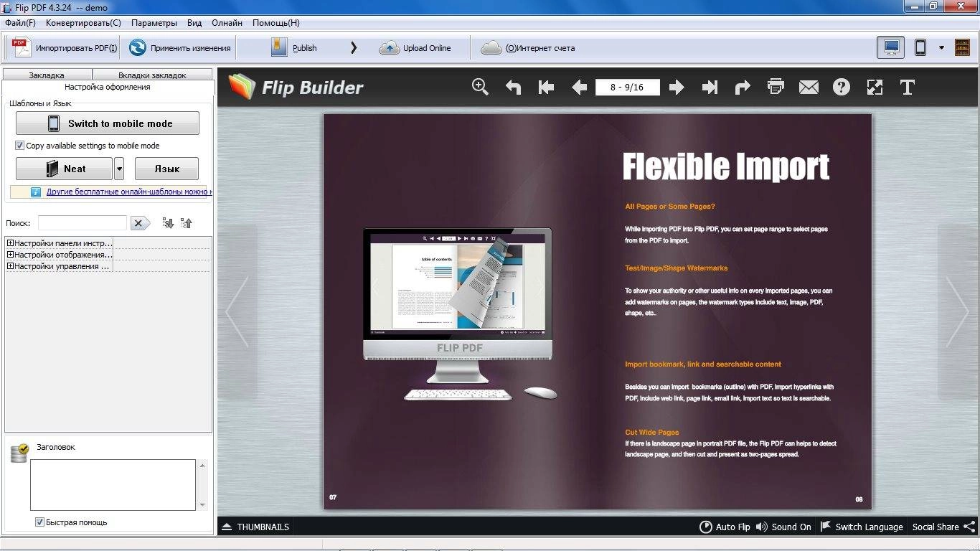This screenshot has height=551, width=980.
Task: Click the collapse all settings tree icon
Action: tap(187, 223)
